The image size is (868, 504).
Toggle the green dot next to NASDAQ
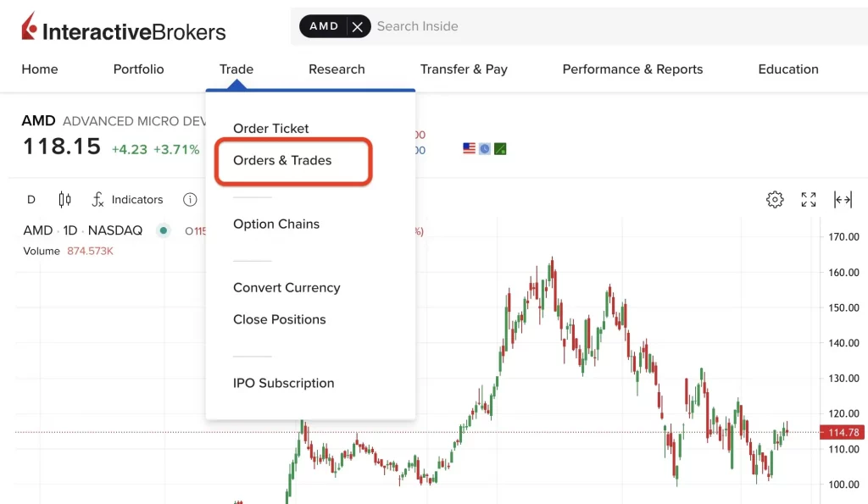point(164,230)
